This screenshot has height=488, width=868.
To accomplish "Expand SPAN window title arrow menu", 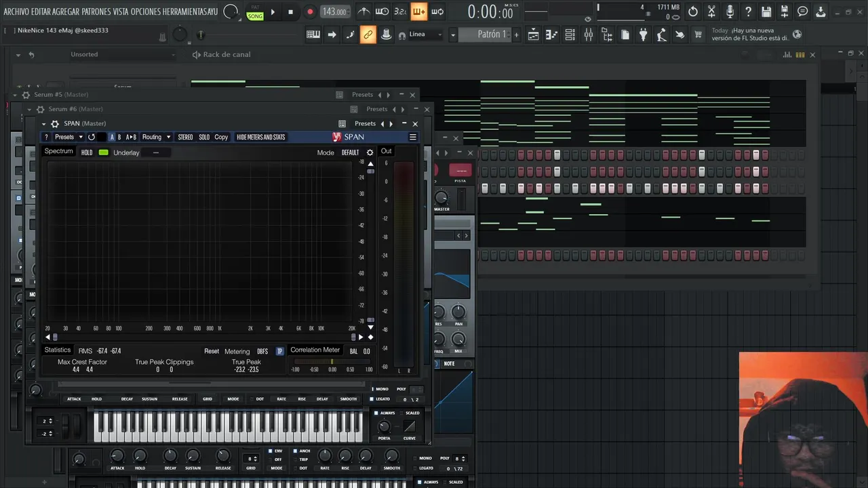I will click(43, 123).
